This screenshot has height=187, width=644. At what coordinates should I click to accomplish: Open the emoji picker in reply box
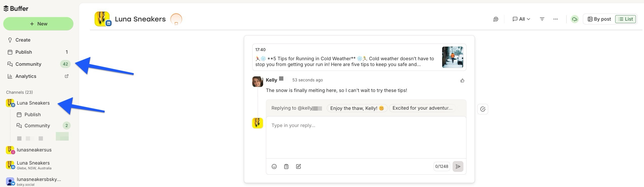coord(274,166)
